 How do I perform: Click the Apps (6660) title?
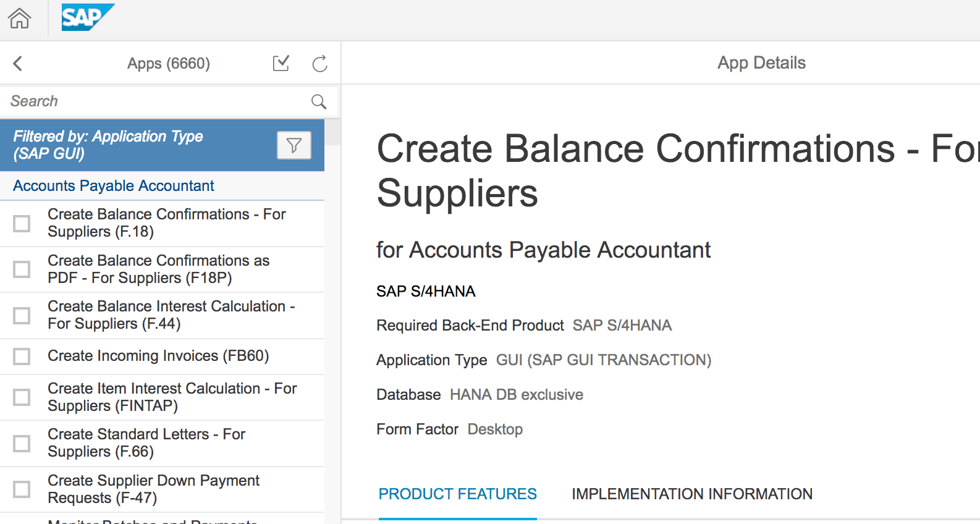[x=169, y=63]
